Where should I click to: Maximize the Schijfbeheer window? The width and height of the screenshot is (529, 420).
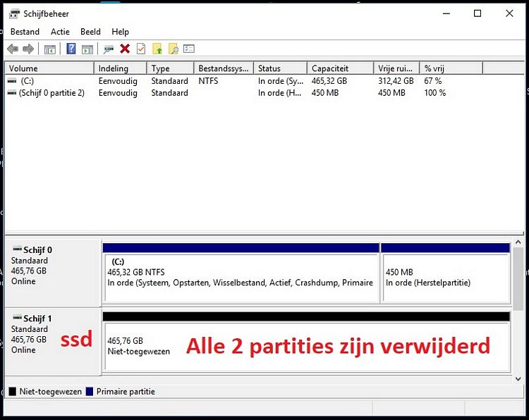478,14
